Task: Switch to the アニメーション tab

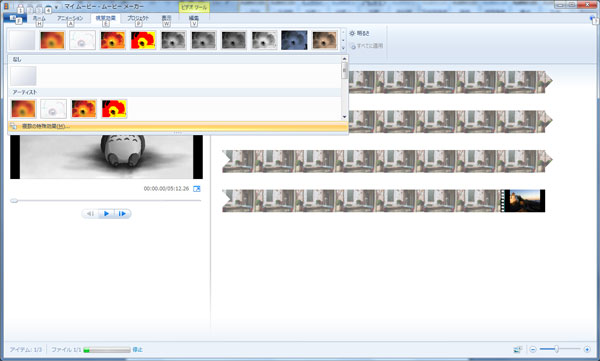Action: pos(70,18)
